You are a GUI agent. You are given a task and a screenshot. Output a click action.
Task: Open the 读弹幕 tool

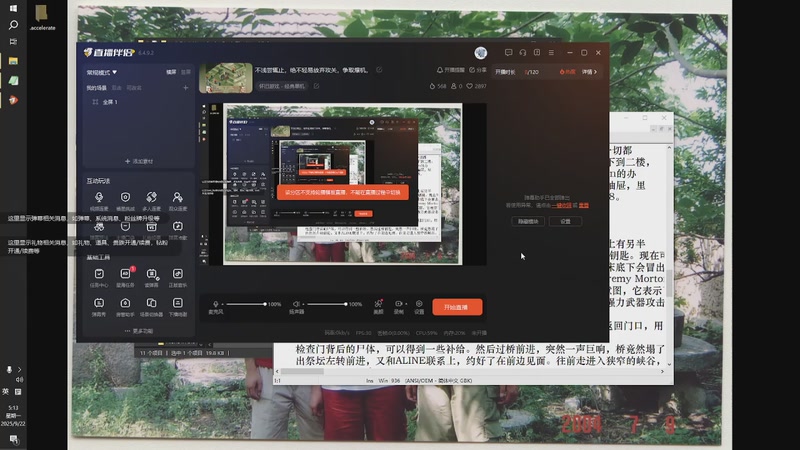(151, 278)
